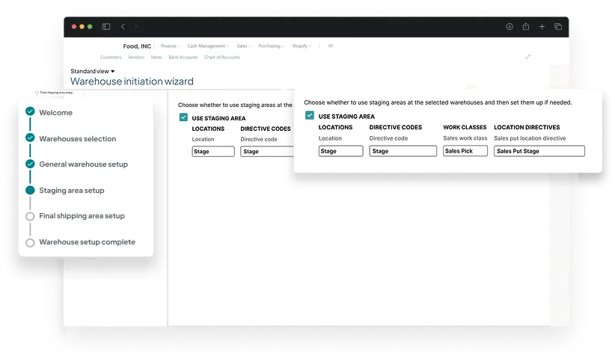Click the share icon in toolbar
Screen dimensions: 615x364
click(526, 27)
